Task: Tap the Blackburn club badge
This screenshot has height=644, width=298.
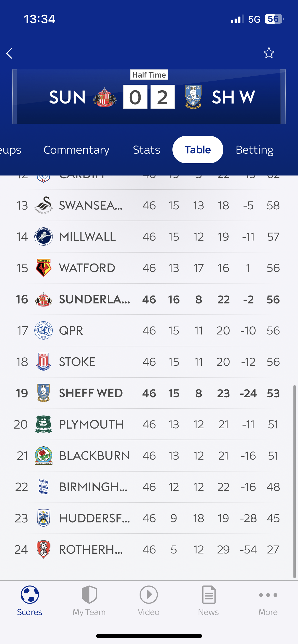Action: tap(44, 456)
